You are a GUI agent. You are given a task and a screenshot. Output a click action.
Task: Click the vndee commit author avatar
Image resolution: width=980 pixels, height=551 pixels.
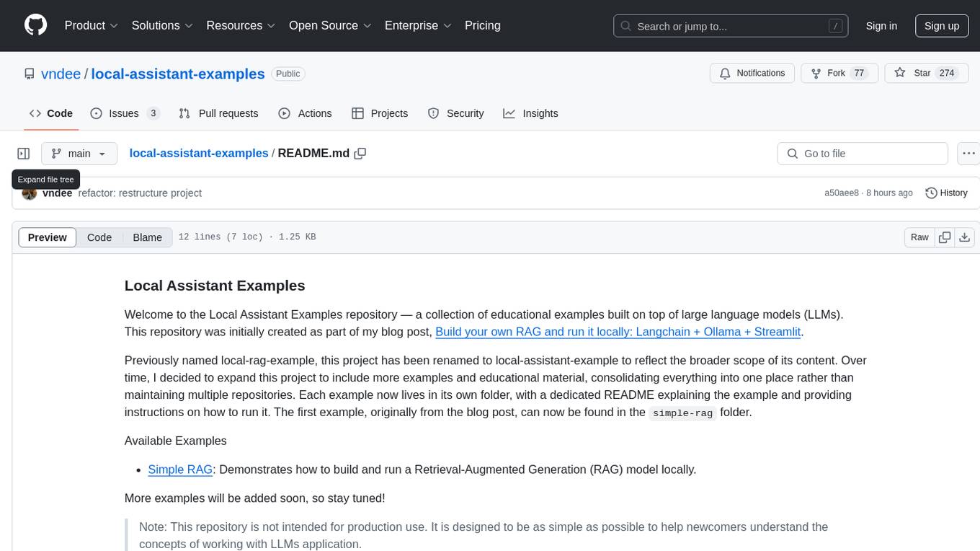(30, 193)
